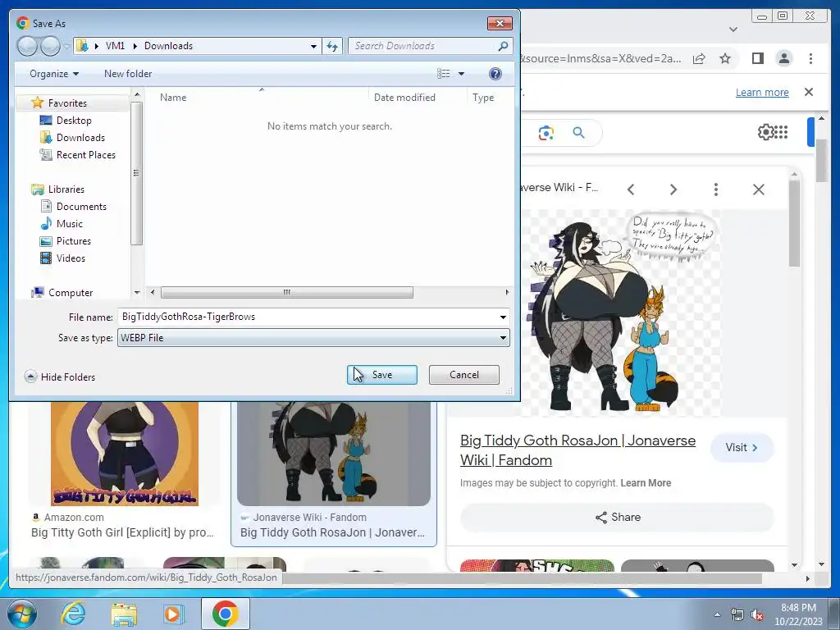Open Google quick settings gear
Viewport: 840px width, 630px height.
pyautogui.click(x=765, y=132)
